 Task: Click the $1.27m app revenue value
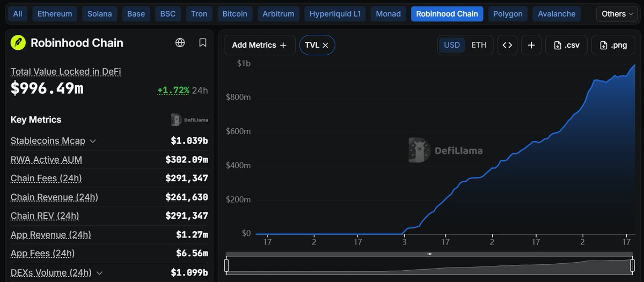192,235
